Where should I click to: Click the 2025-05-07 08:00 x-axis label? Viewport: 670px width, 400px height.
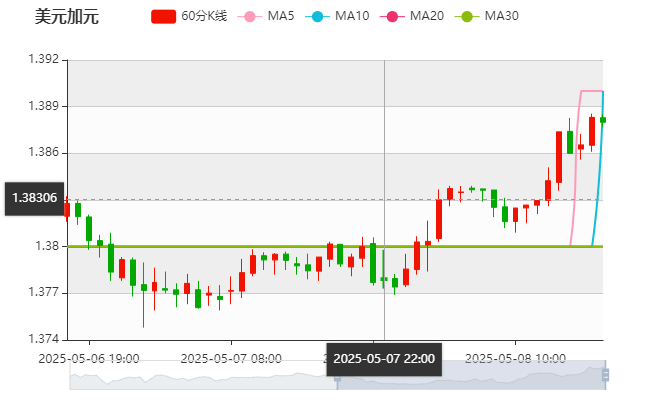click(x=230, y=357)
